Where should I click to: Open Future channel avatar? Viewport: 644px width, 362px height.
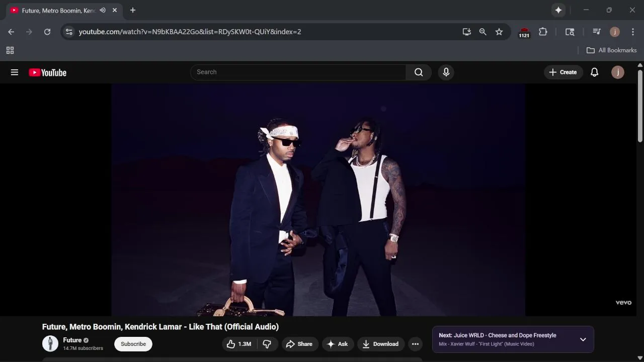(50, 343)
